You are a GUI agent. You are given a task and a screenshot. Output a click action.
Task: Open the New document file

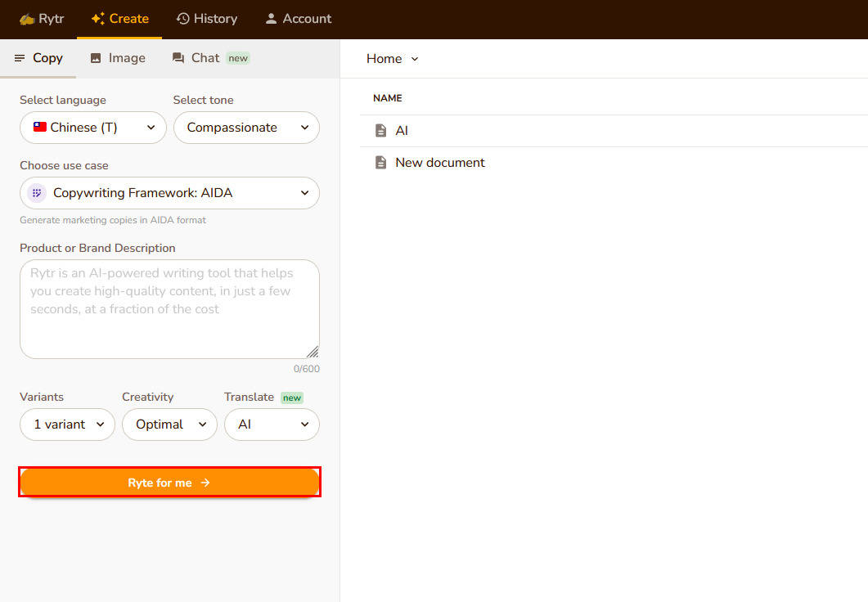[x=439, y=163]
